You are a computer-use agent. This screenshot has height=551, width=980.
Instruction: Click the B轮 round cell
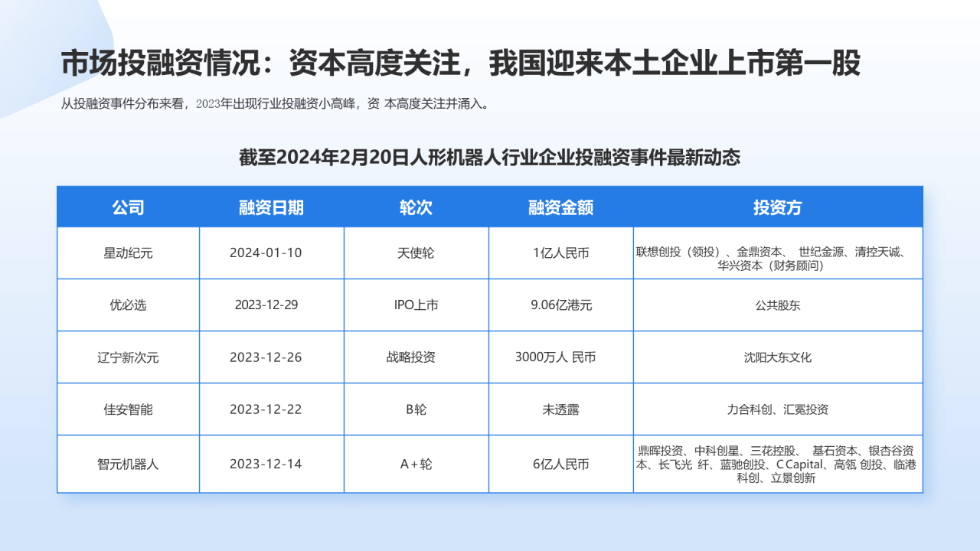(x=416, y=409)
